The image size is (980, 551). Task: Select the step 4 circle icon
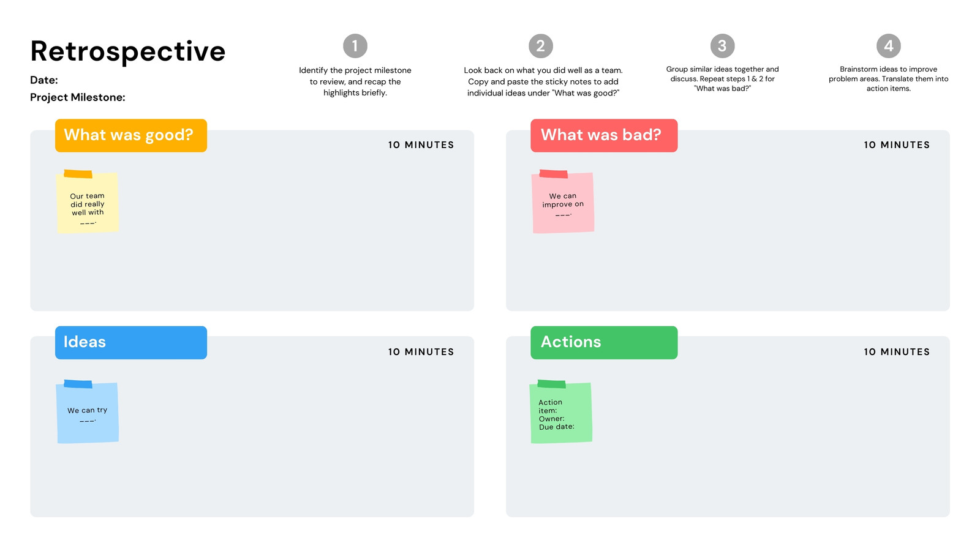tap(889, 46)
